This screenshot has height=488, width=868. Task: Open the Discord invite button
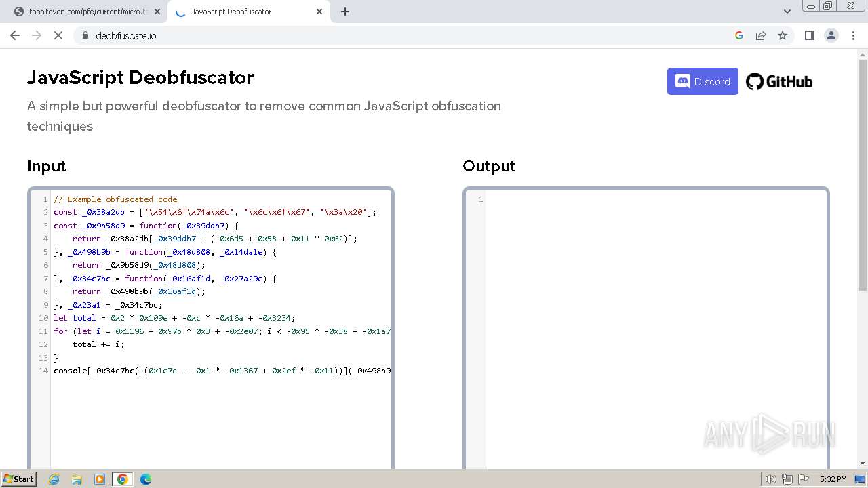(x=703, y=81)
